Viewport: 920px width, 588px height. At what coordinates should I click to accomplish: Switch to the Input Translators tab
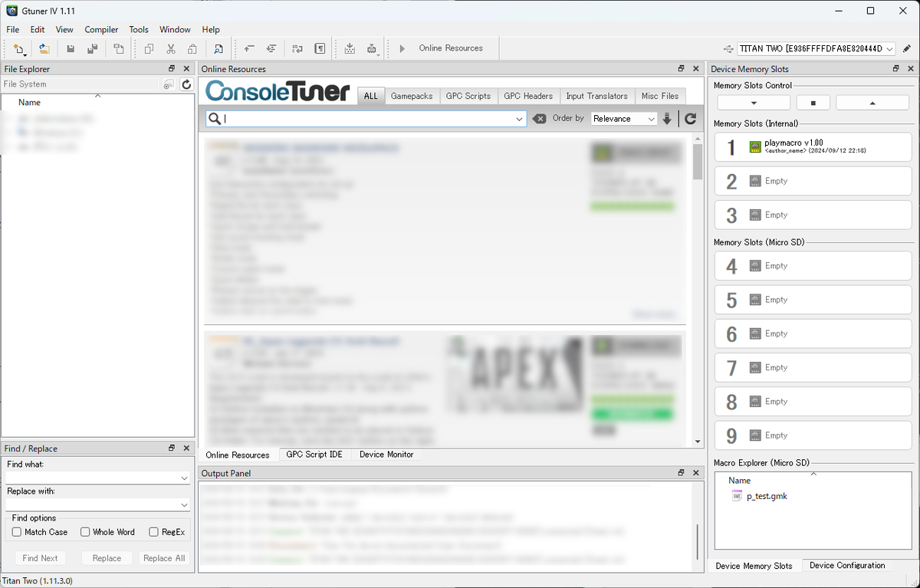[x=596, y=97]
